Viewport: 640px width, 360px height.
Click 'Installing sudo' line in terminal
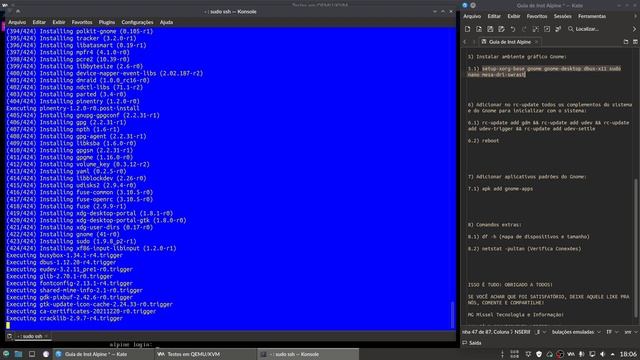click(71, 241)
